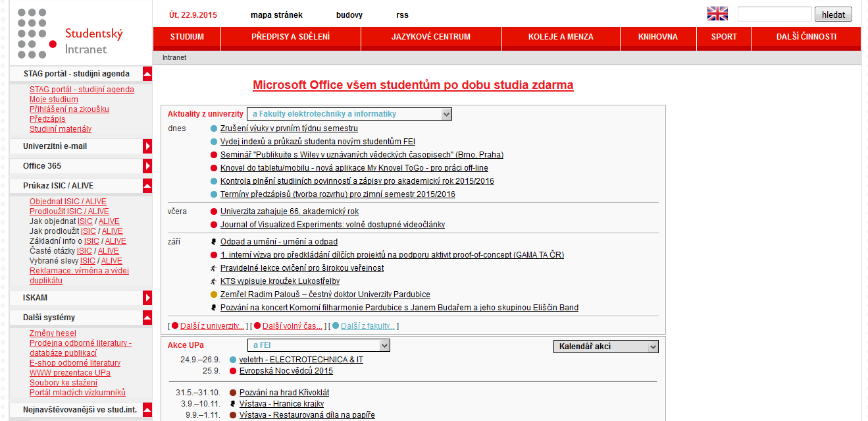Open Zemřel Radim Palouš news item

pyautogui.click(x=325, y=295)
